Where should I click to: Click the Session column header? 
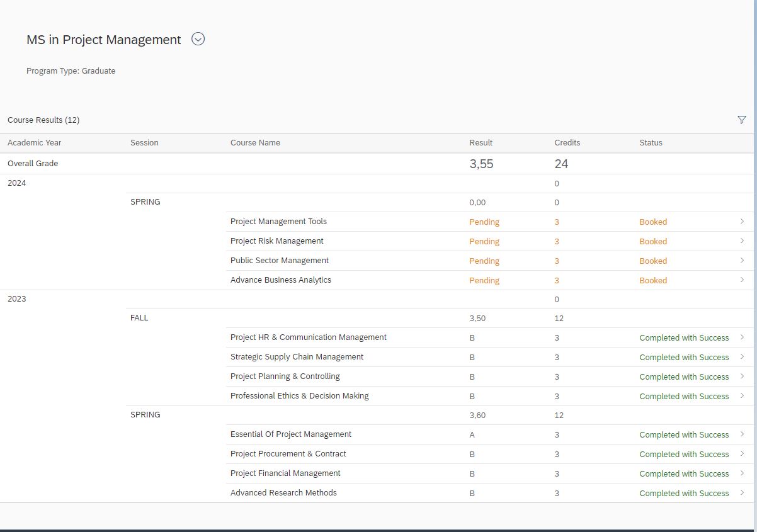[144, 143]
